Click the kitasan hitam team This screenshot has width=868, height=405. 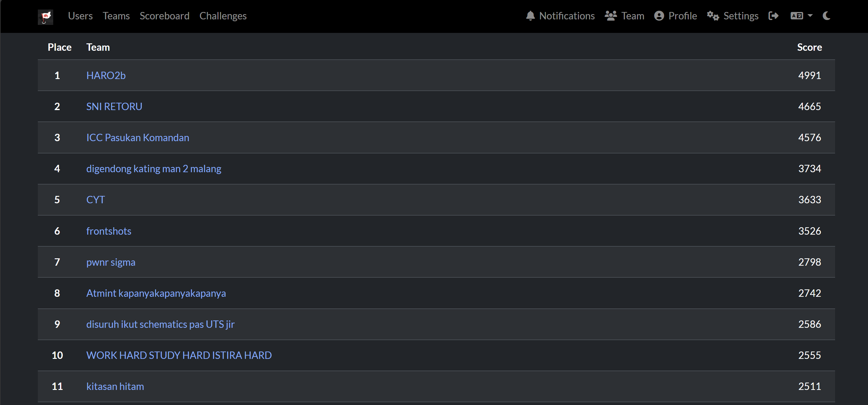pos(115,386)
